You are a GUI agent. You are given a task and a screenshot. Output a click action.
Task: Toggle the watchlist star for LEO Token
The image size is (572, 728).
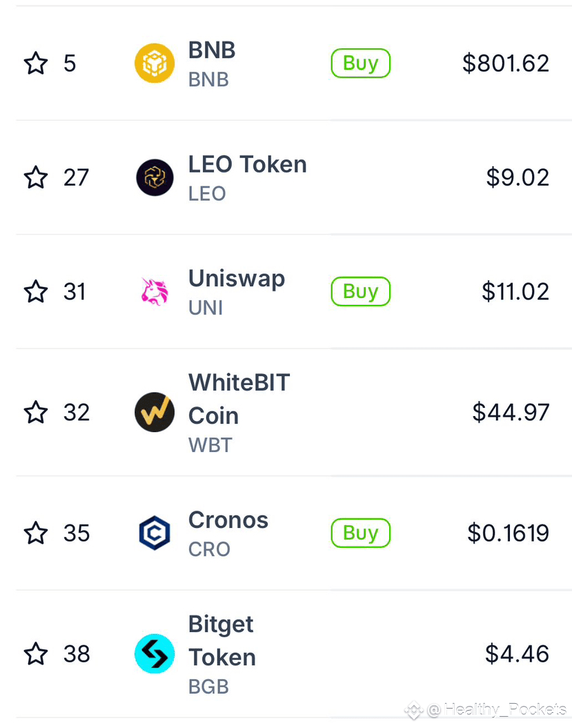coord(36,177)
